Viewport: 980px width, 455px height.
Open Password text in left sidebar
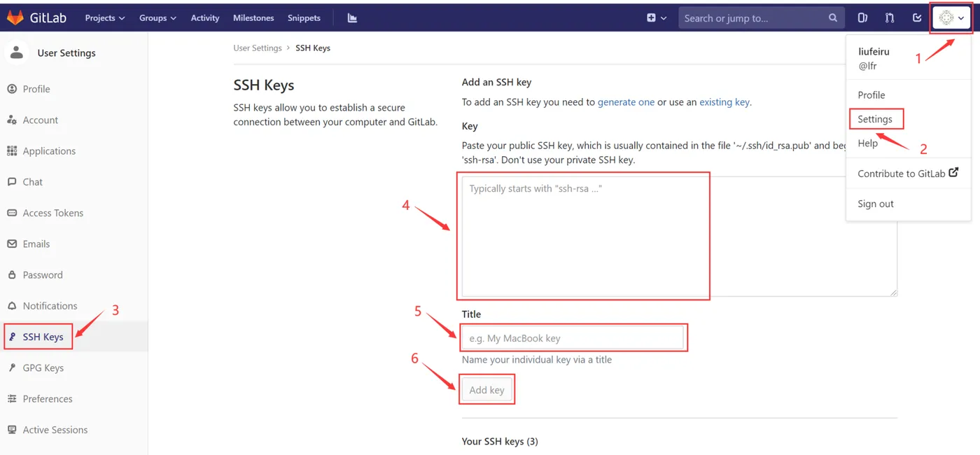coord(43,274)
